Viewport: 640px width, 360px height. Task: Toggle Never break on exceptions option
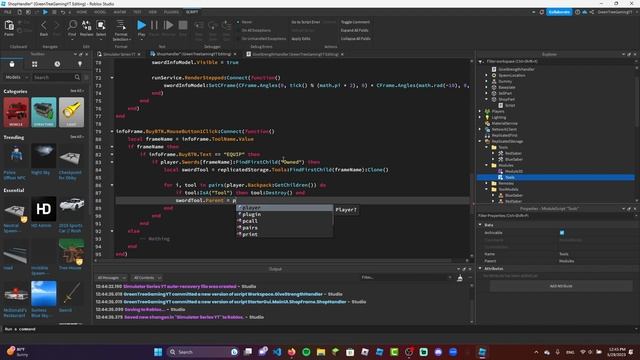246,22
